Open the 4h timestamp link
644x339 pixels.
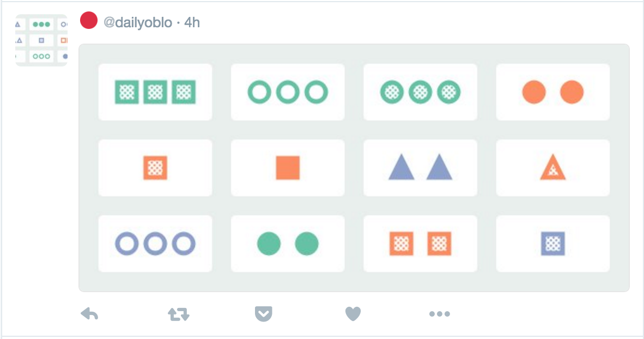tap(192, 22)
